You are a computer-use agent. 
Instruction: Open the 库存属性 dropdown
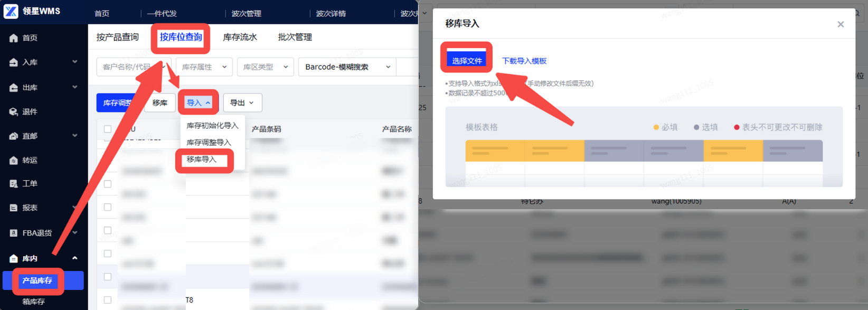(x=204, y=67)
